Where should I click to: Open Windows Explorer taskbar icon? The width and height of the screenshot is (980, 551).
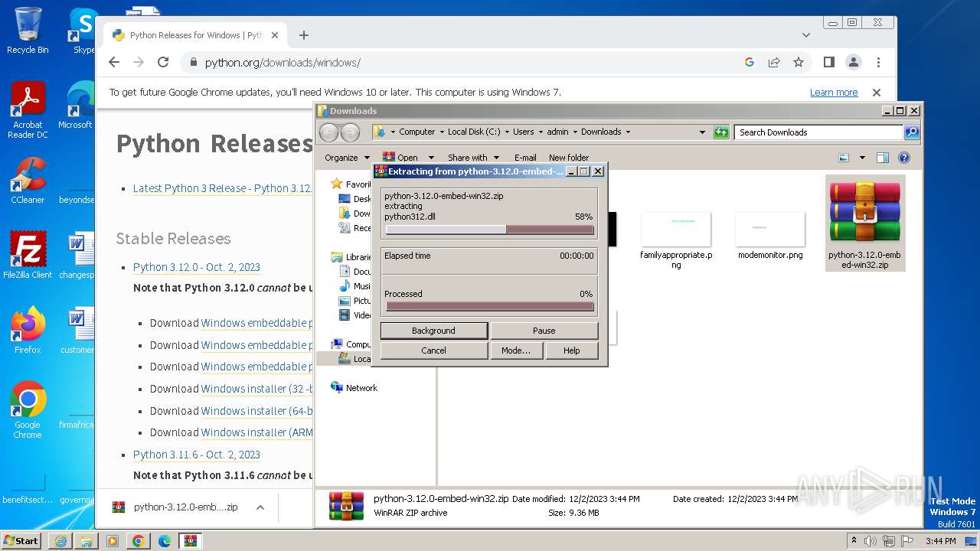[87, 540]
